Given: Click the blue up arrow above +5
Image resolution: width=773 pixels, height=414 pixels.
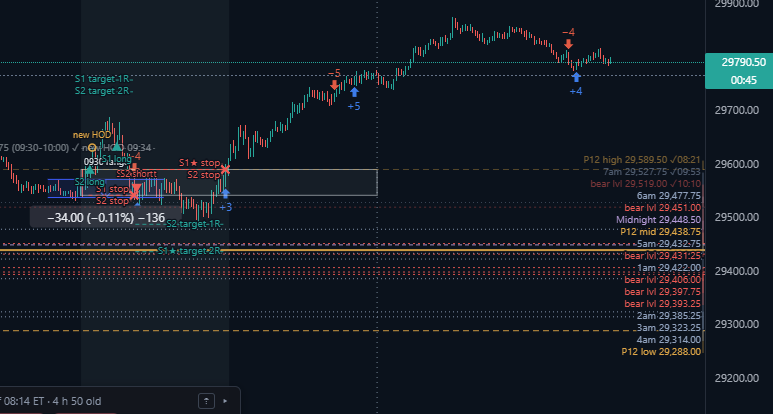Looking at the screenshot, I should pos(354,92).
